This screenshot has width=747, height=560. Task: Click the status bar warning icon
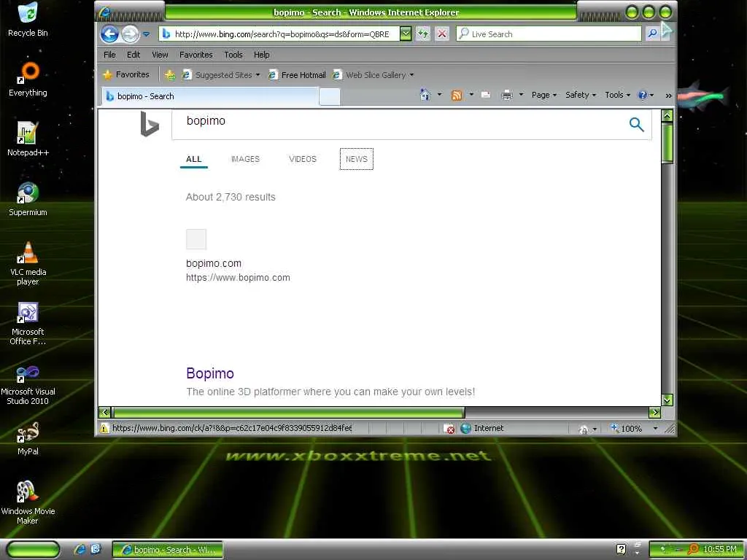pos(104,428)
